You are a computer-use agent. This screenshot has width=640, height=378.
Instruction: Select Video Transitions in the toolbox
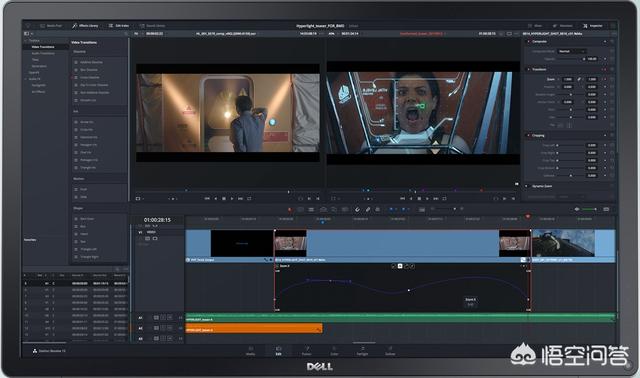click(x=43, y=47)
